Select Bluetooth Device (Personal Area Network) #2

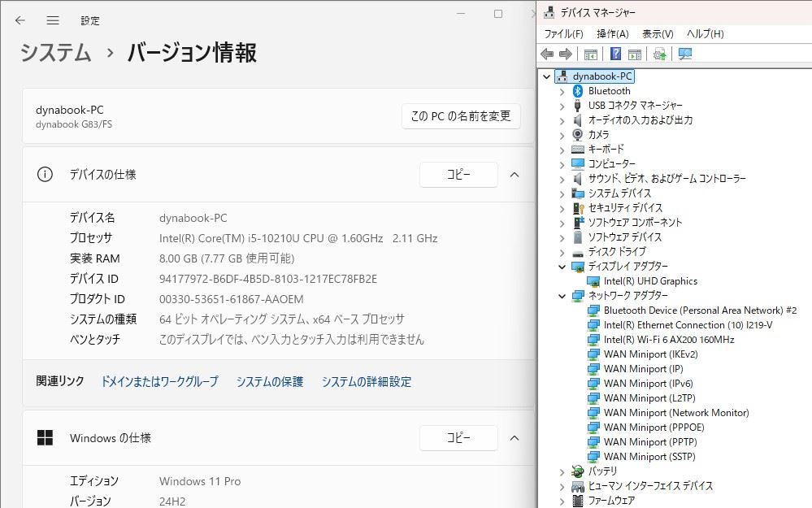(x=700, y=310)
